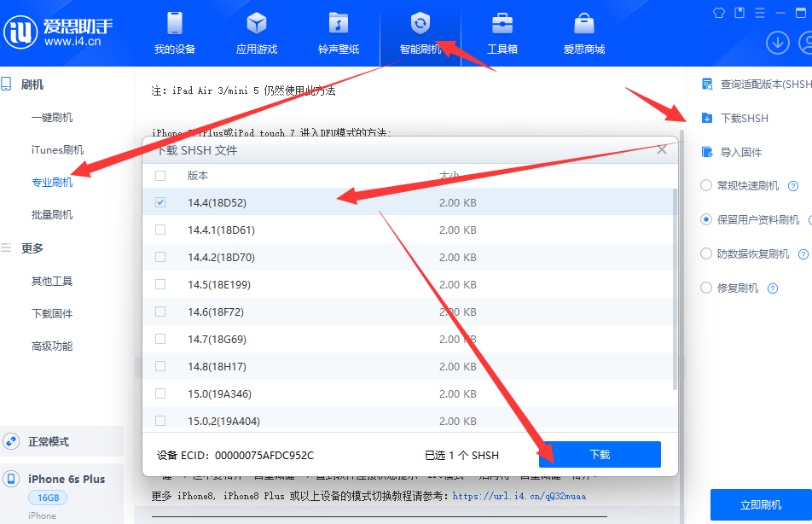The image size is (812, 524).
Task: Select Download Firmware (下载固件) in sidebar
Action: [52, 313]
